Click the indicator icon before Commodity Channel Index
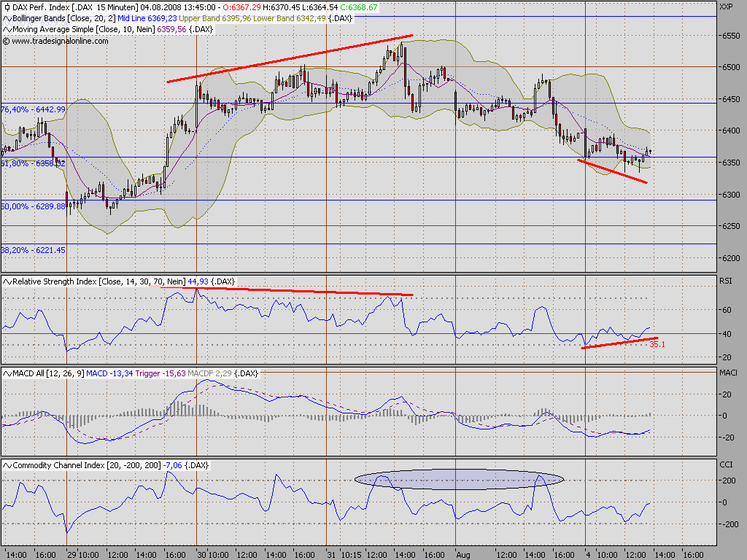 click(7, 465)
